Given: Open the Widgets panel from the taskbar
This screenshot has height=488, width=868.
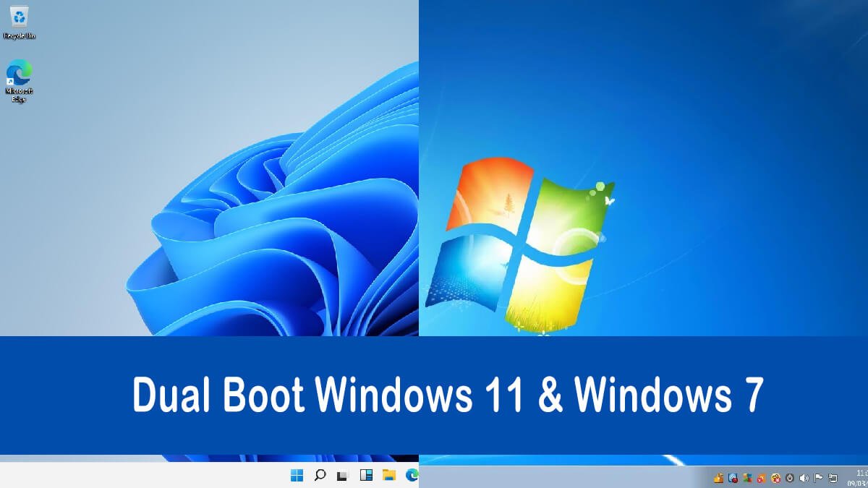Looking at the screenshot, I should pyautogui.click(x=365, y=476).
